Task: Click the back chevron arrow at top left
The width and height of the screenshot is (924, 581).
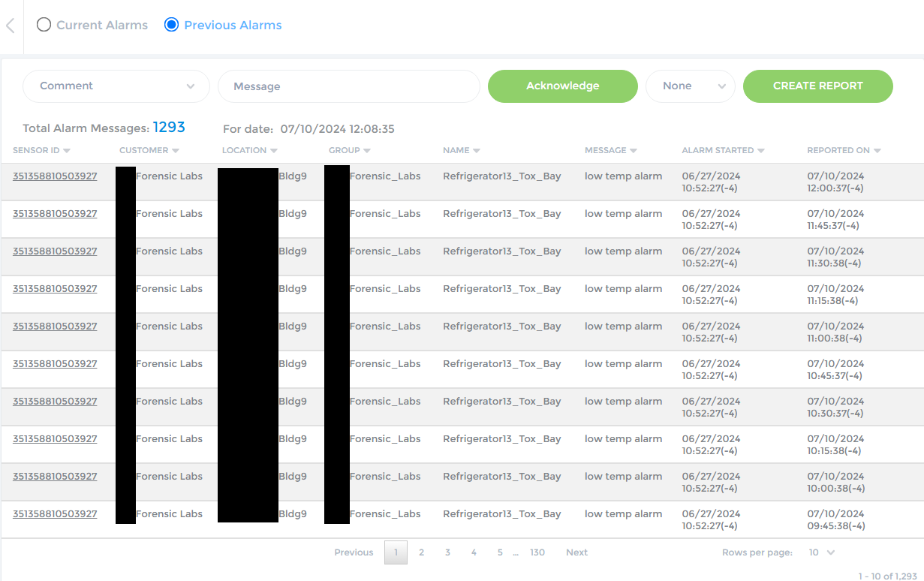Action: coord(11,26)
